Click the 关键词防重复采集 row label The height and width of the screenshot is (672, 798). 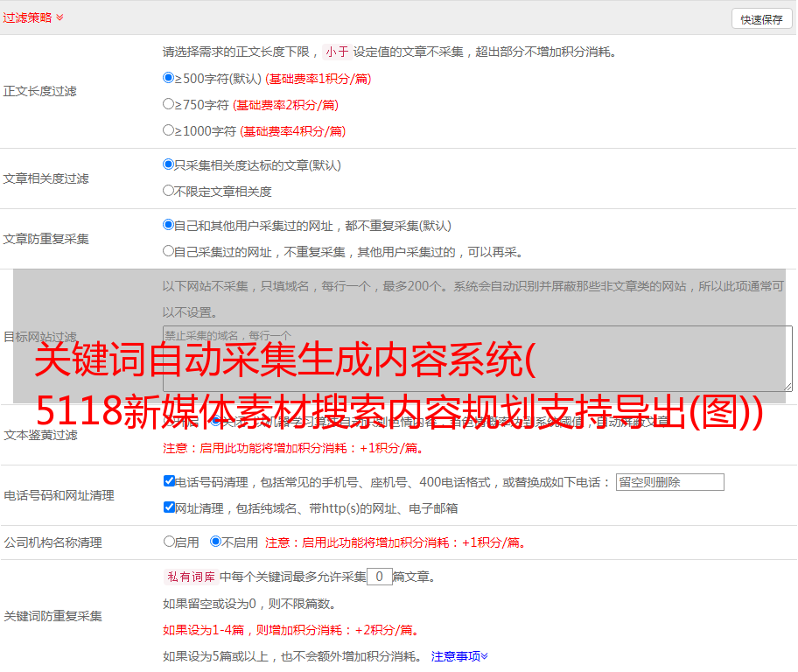52,616
